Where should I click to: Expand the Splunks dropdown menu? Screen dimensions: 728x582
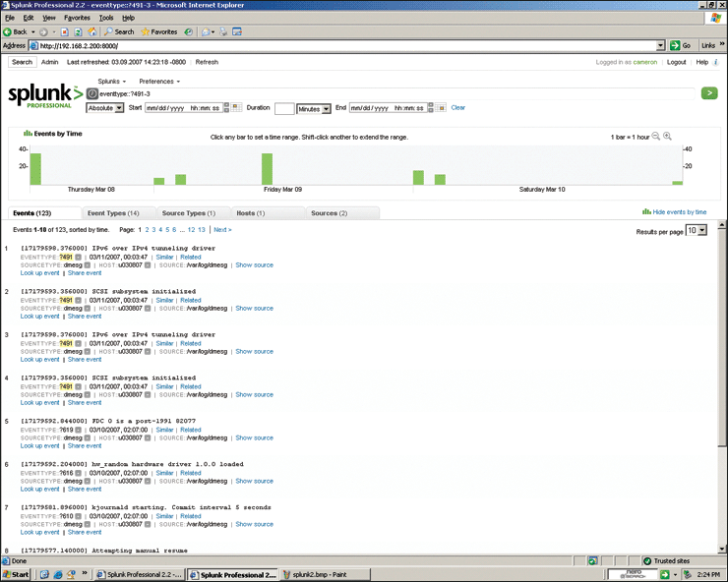[x=112, y=82]
